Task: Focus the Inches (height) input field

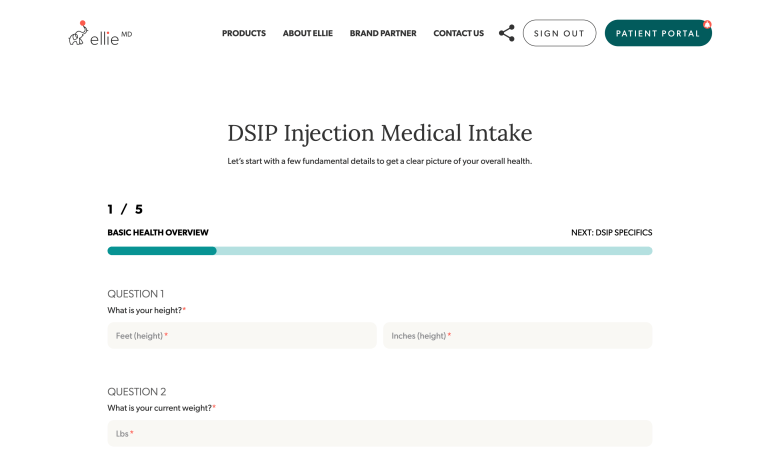Action: pos(518,335)
